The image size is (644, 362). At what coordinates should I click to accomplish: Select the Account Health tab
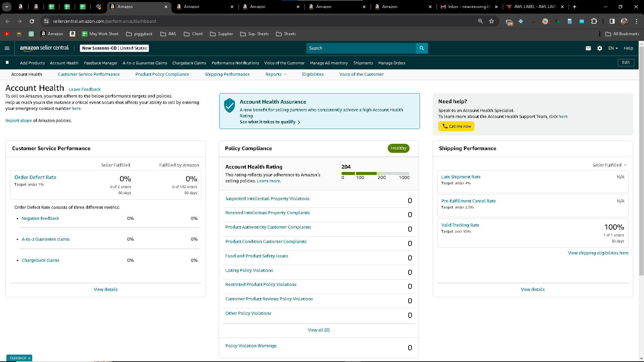[x=26, y=74]
